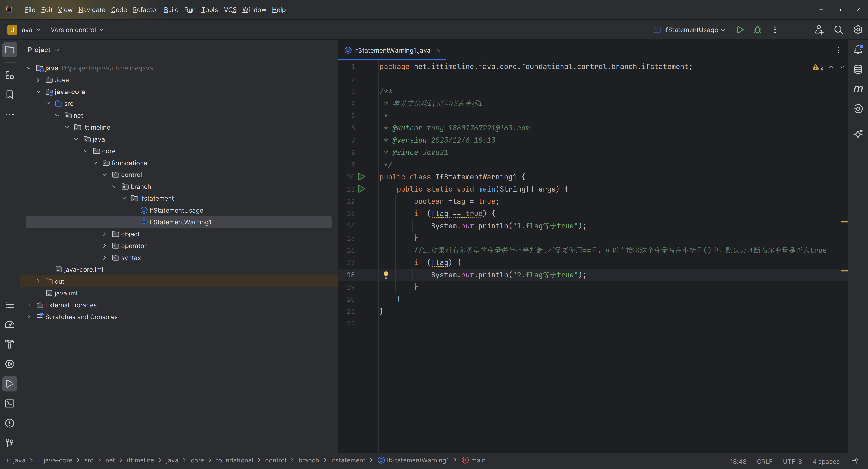This screenshot has width=868, height=469.
Task: Click the run gutter icon on line 11
Action: [x=361, y=189]
